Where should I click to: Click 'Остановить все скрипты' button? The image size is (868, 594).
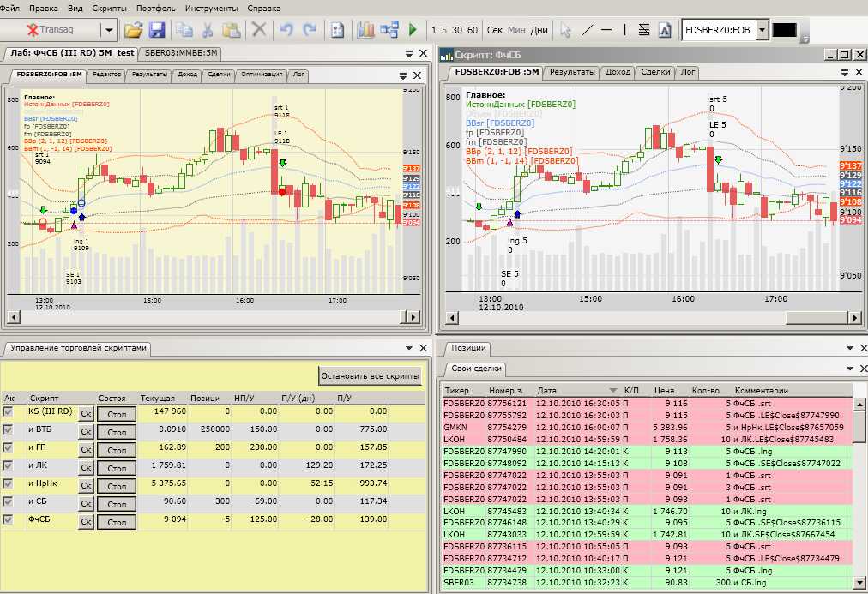[371, 376]
